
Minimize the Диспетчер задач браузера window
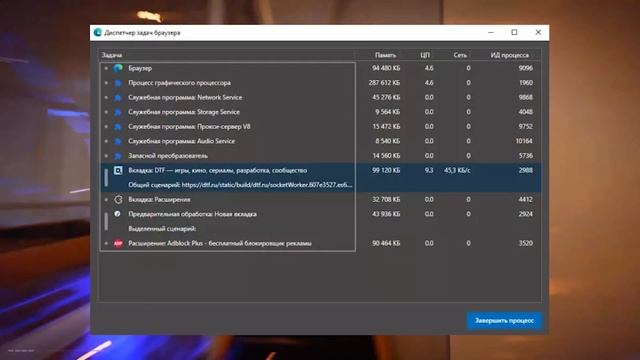click(491, 32)
